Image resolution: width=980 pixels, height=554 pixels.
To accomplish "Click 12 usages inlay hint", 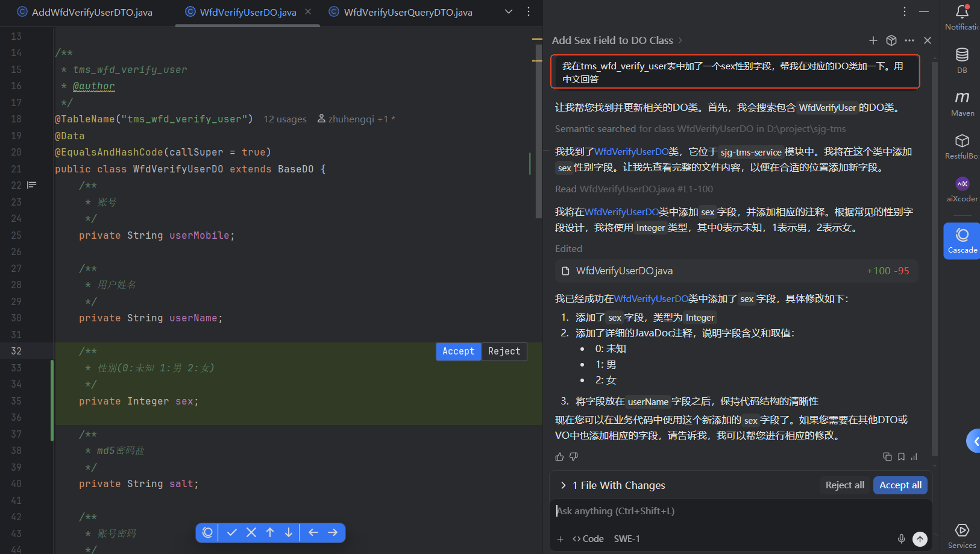I will tap(284, 119).
